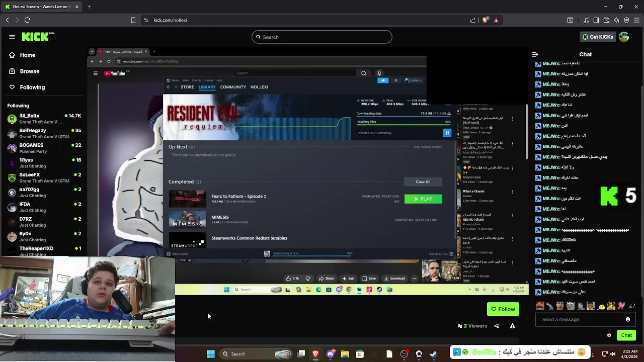Image resolution: width=644 pixels, height=362 pixels.
Task: Focus the Kick search field
Action: 322,37
